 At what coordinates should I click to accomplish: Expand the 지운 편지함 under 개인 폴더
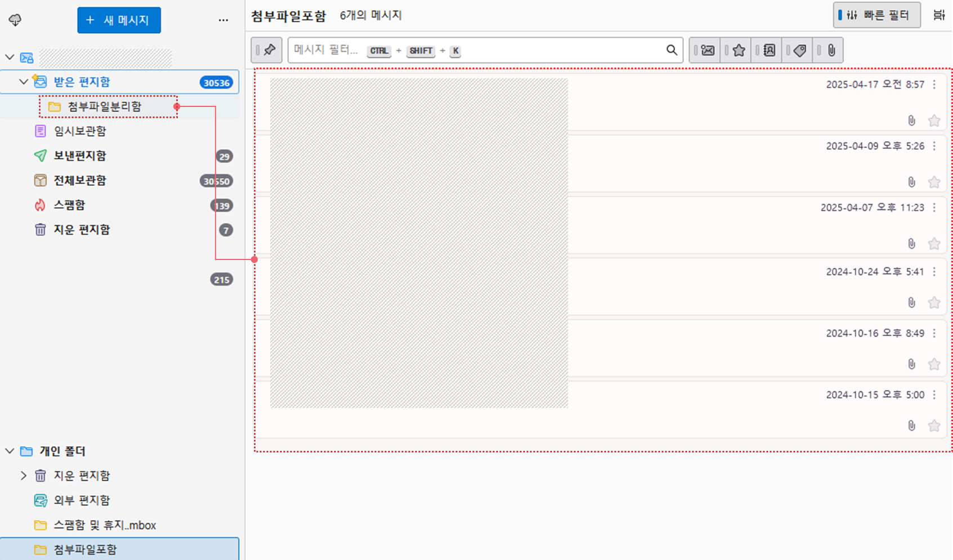24,476
